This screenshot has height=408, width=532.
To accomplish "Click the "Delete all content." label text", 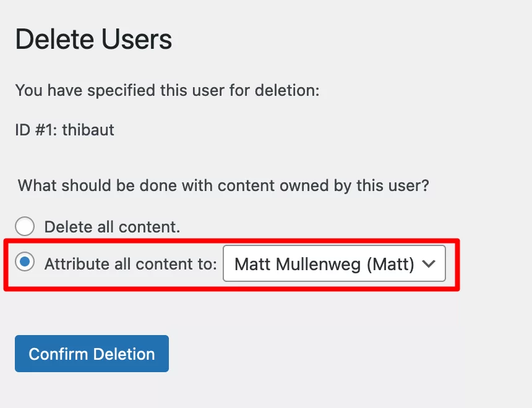I will (113, 227).
